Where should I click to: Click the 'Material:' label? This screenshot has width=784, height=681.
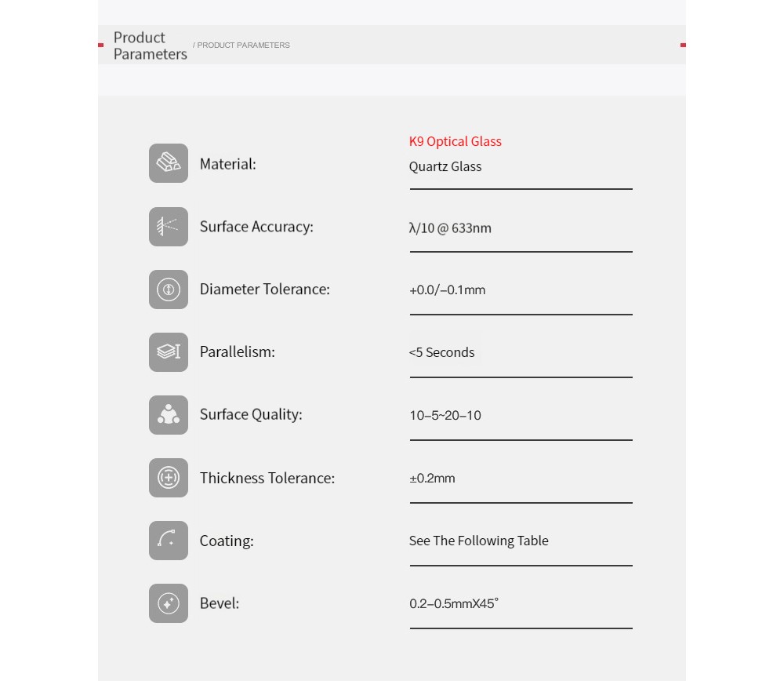[228, 164]
